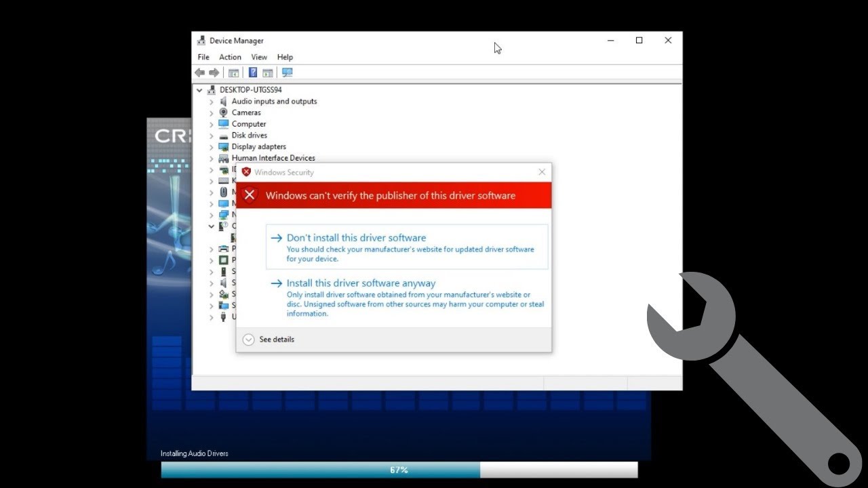
Task: Expand the Cameras node
Action: tap(211, 113)
